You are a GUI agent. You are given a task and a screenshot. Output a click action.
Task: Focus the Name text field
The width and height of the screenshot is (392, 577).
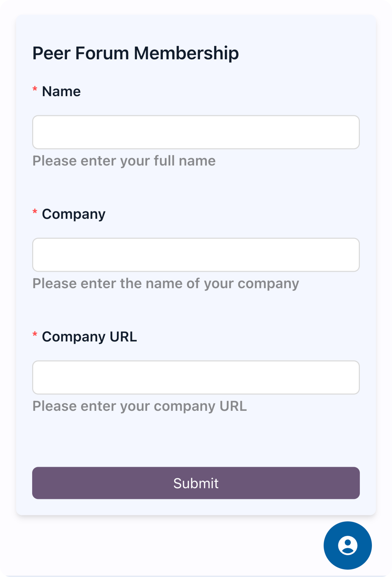point(196,132)
